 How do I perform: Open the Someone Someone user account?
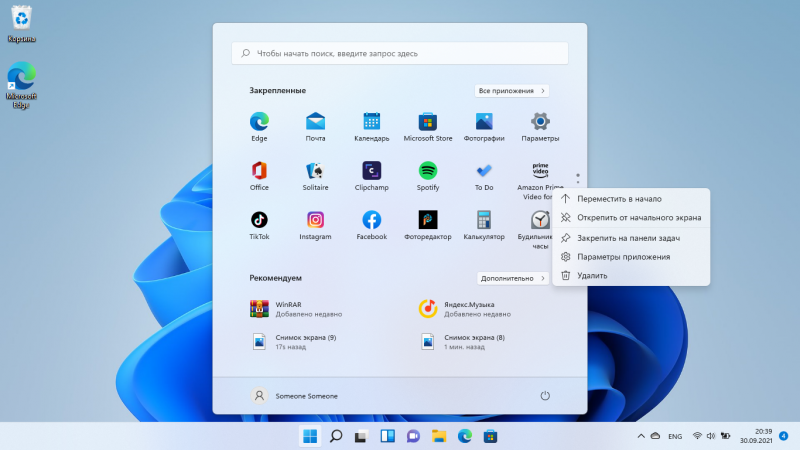pyautogui.click(x=295, y=396)
